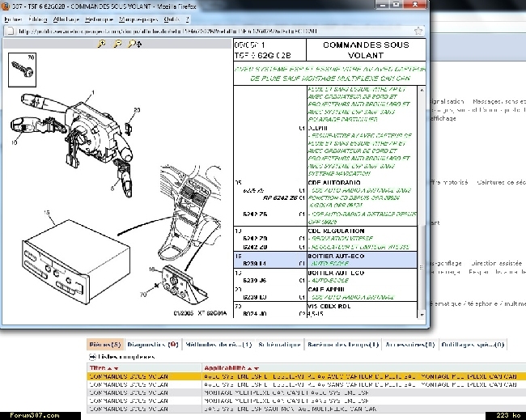The height and width of the screenshot is (420, 526).
Task: Click the parts list scroll down arrow
Action: click(422, 314)
